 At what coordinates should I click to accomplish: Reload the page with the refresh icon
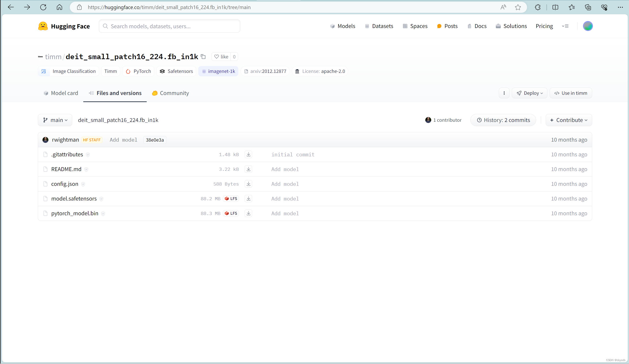[43, 7]
